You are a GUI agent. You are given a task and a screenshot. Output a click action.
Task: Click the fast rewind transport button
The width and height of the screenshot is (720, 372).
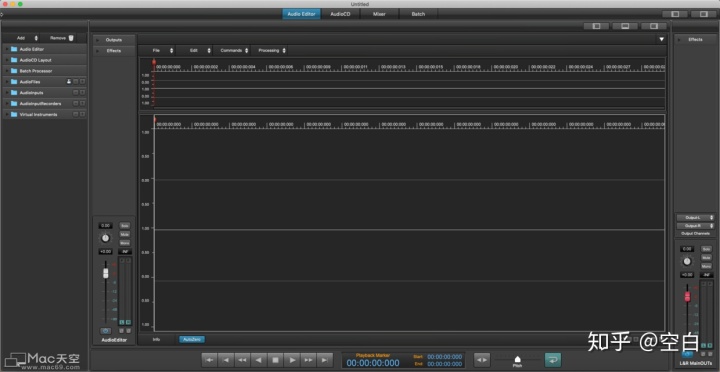point(242,360)
